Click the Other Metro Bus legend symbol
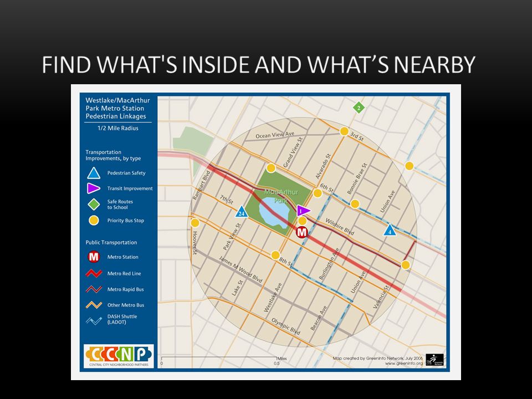This screenshot has width=532, height=399. 94,305
